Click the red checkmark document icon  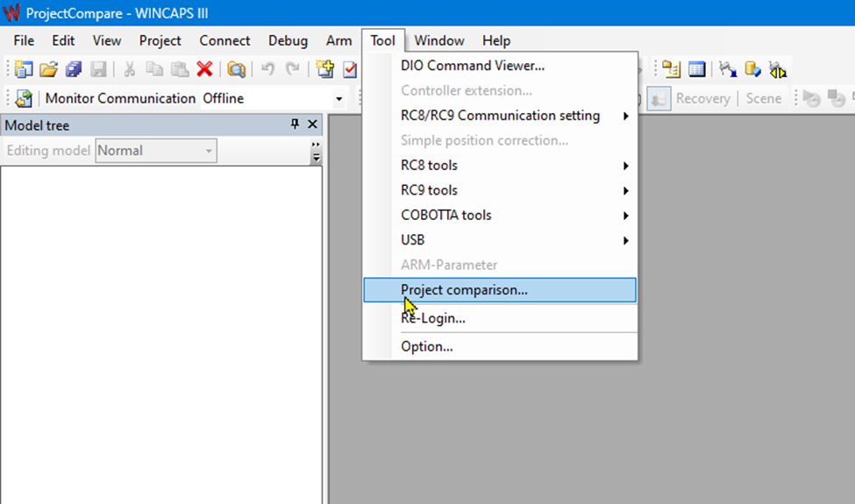350,69
